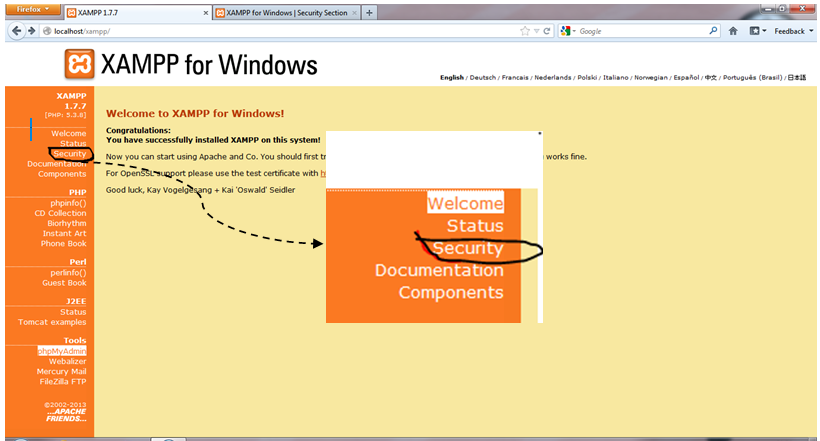Switch language to Español
820x441 pixels.
coord(686,77)
